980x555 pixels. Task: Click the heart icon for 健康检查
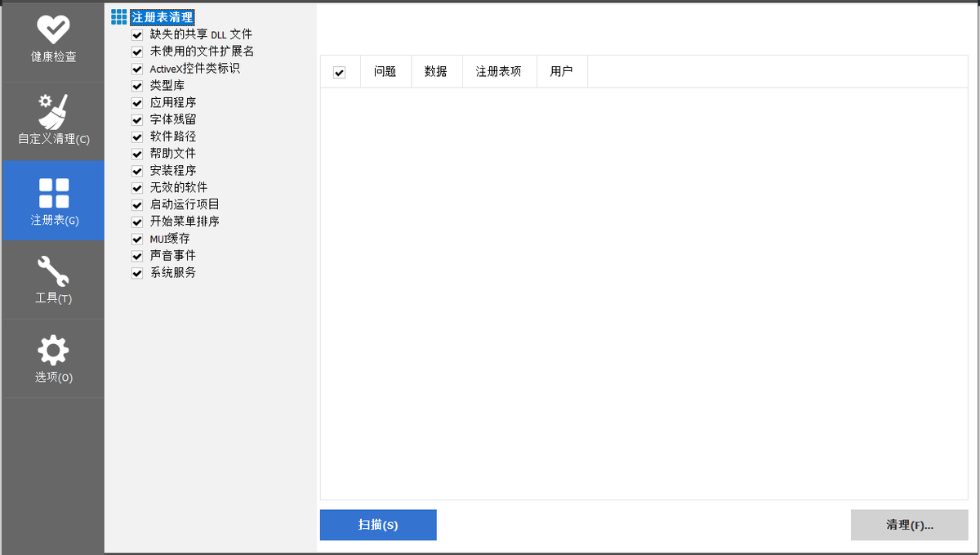pos(53,31)
